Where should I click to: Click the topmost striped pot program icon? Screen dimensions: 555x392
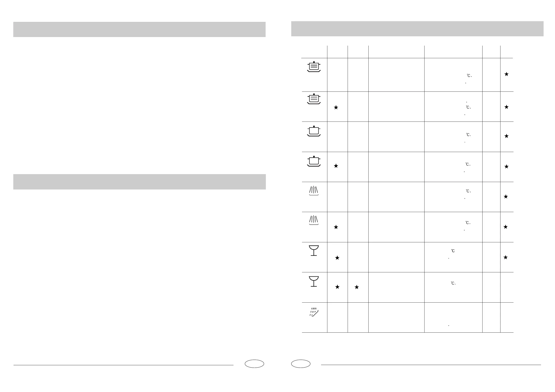[x=314, y=67]
